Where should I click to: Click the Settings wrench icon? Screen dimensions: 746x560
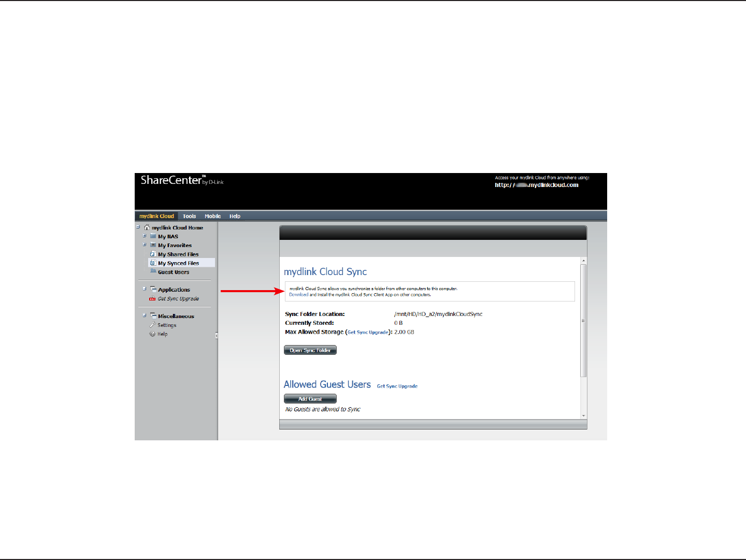(x=152, y=325)
